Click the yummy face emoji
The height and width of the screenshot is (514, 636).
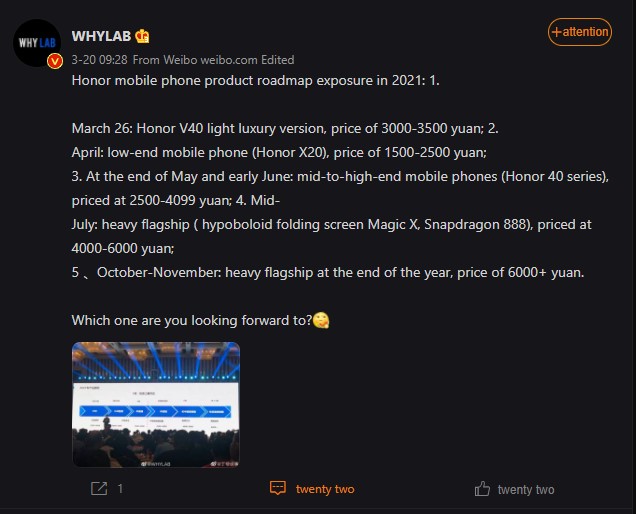click(321, 320)
